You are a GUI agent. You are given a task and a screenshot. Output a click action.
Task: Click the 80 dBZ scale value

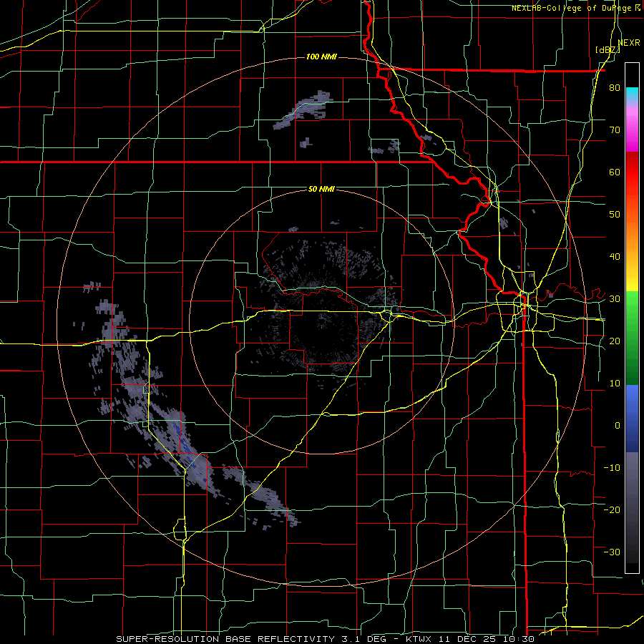point(615,88)
